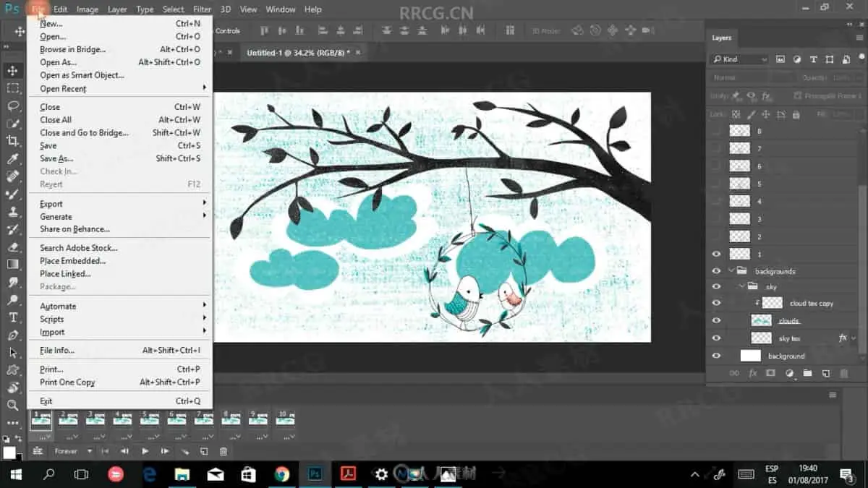The height and width of the screenshot is (488, 868).
Task: Select the Quick Selection tool
Action: pos(12,124)
